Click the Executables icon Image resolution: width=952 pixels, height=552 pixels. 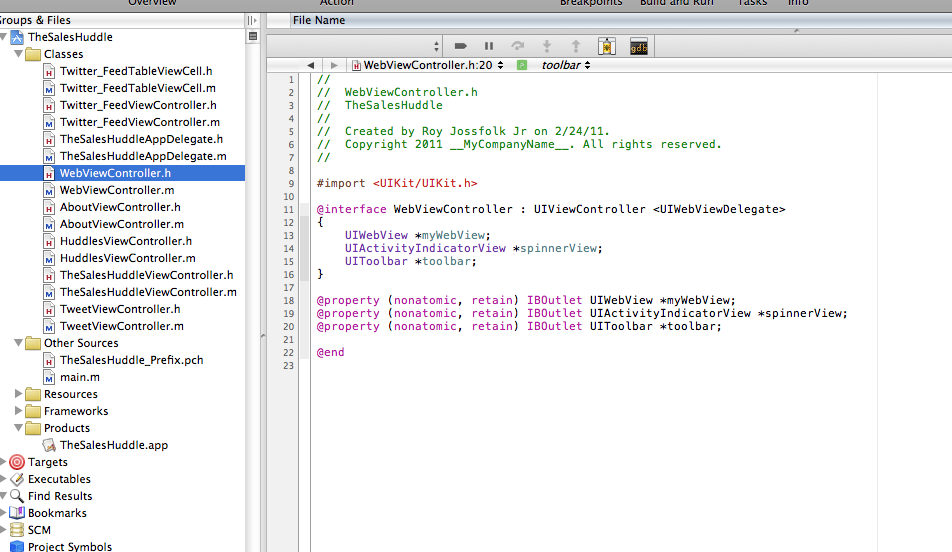point(17,479)
